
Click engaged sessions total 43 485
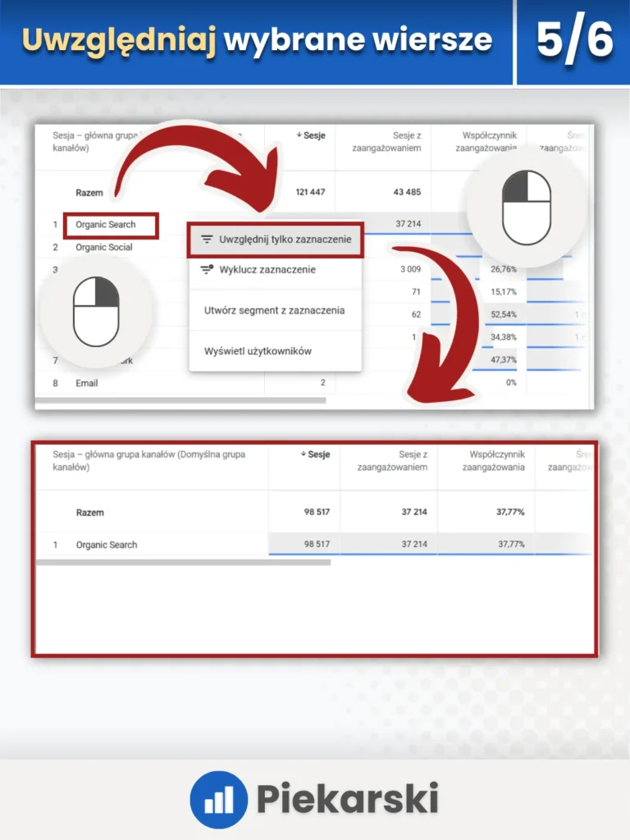point(407,192)
